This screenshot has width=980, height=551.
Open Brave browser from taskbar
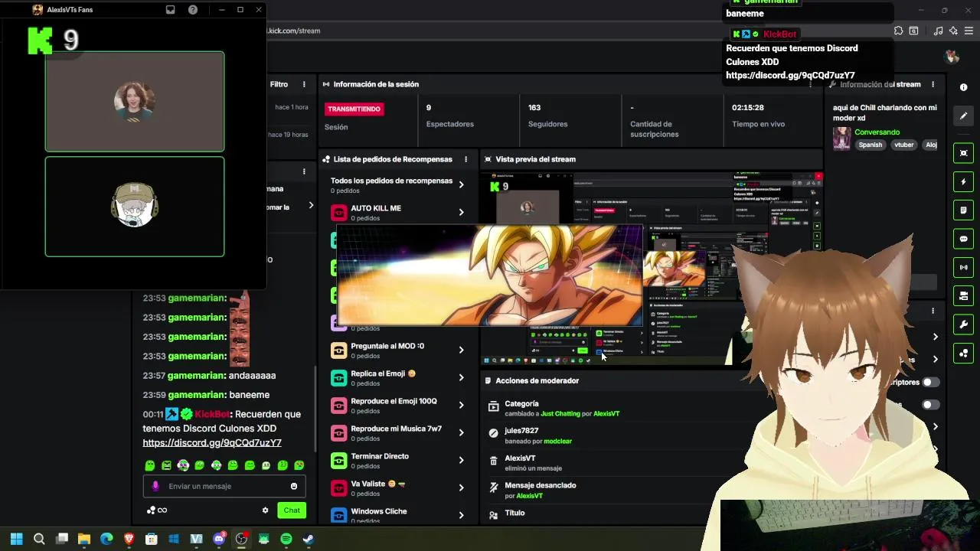129,539
